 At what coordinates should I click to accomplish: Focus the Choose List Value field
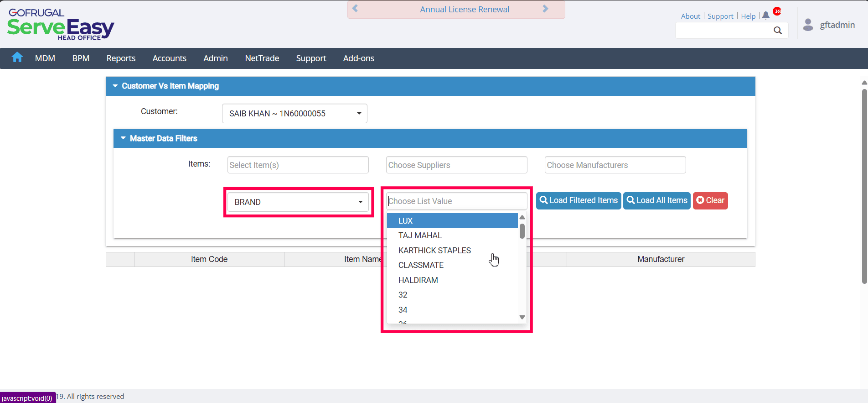point(457,201)
